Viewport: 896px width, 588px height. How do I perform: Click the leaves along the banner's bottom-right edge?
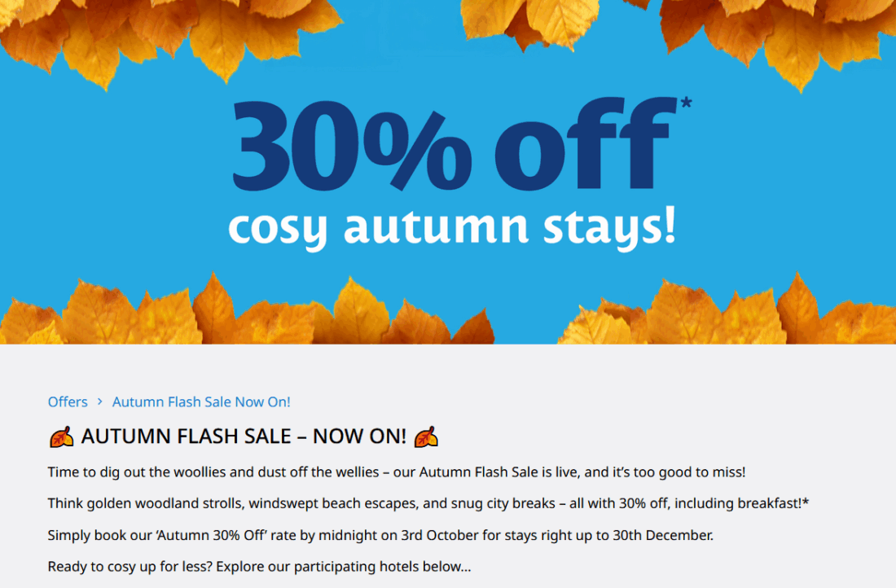tap(733, 314)
